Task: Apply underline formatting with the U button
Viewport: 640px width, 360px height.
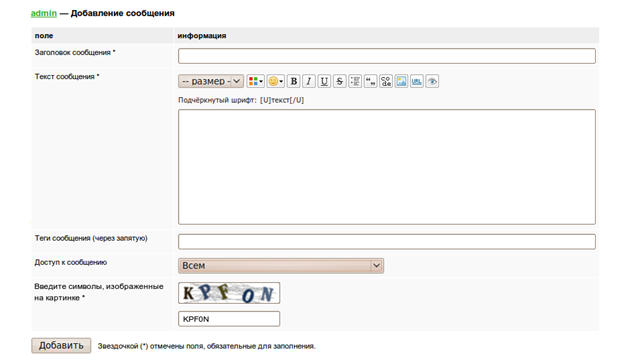Action: tap(324, 81)
